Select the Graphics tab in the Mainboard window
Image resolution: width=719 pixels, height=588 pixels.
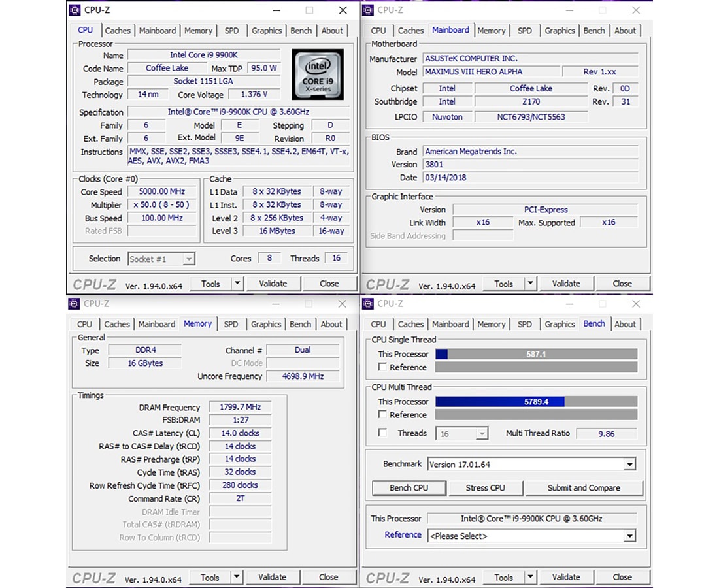click(x=560, y=31)
